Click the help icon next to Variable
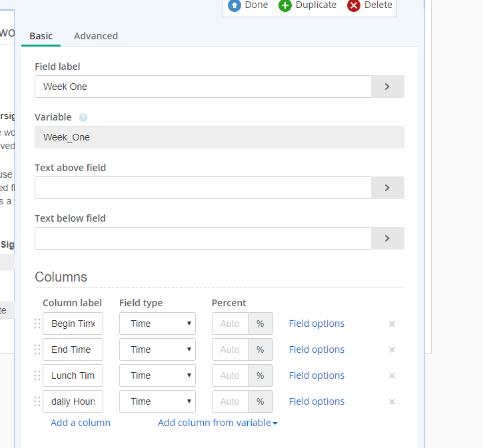The image size is (483, 448). (x=83, y=118)
